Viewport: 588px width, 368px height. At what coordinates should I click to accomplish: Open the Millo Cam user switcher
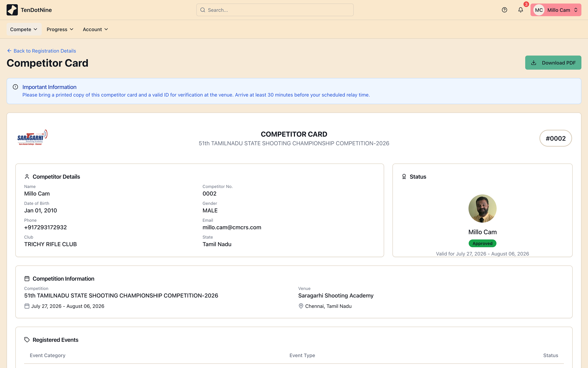pos(556,10)
